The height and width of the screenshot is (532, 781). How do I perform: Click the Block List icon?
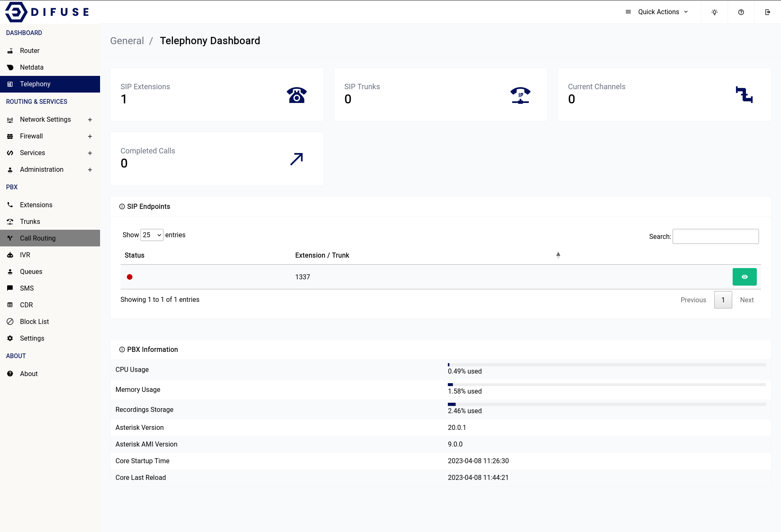click(10, 321)
